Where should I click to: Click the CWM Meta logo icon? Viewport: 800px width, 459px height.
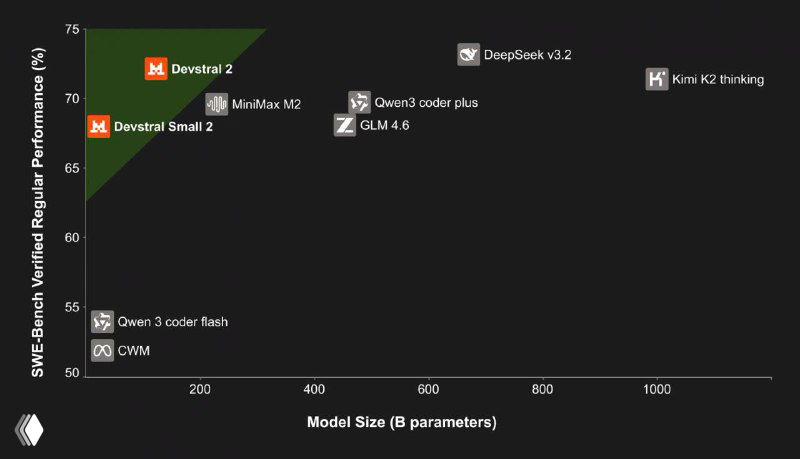pyautogui.click(x=102, y=350)
